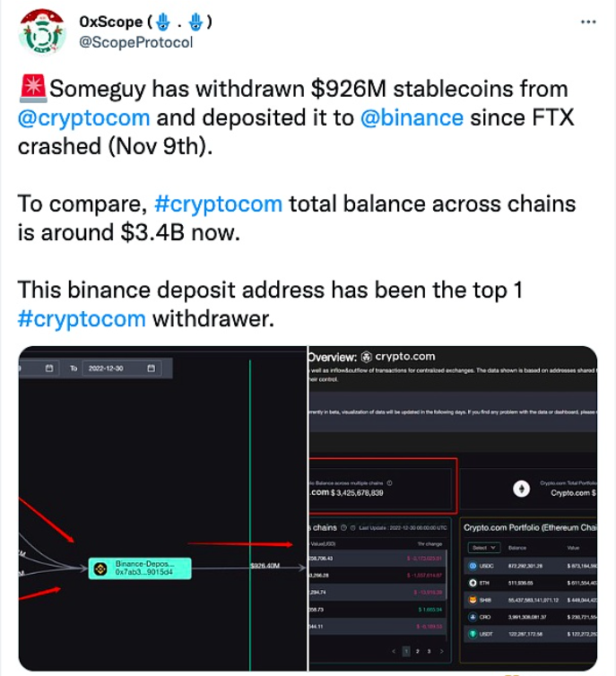Click the CRO coin icon
The width and height of the screenshot is (616, 676).
pos(473,617)
